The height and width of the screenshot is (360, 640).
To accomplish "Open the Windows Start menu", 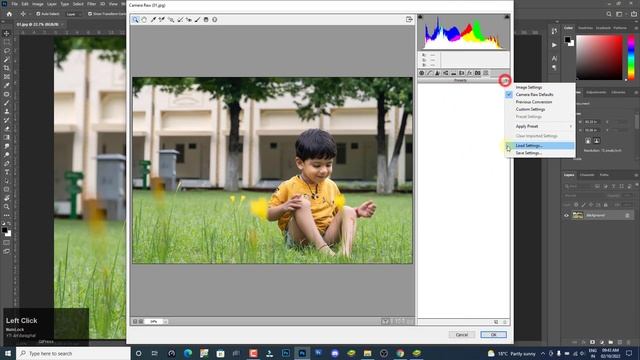I will [8, 353].
